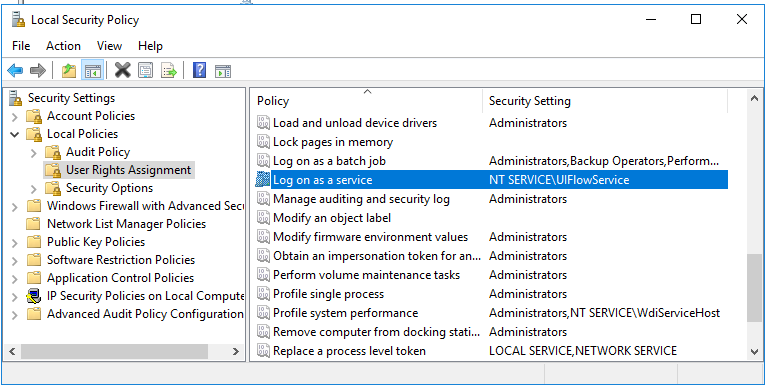Select Remove computer from docking station policy
This screenshot has height=385, width=766.
click(x=377, y=332)
